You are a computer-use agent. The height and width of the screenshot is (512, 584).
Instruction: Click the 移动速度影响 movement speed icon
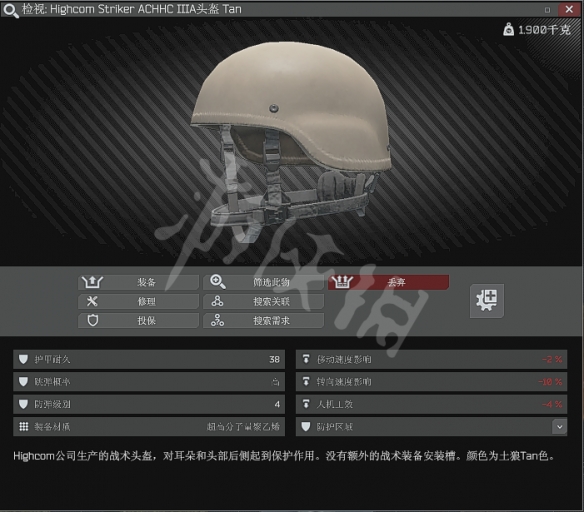[306, 359]
